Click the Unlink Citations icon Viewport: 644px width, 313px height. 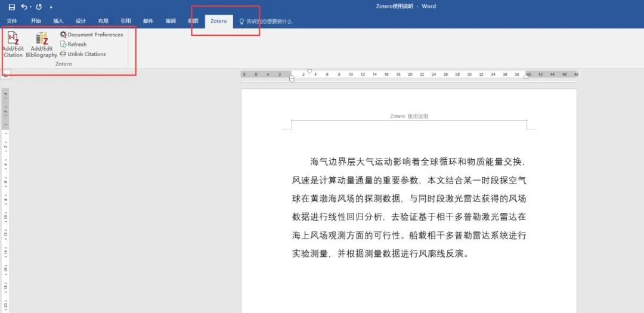(63, 54)
